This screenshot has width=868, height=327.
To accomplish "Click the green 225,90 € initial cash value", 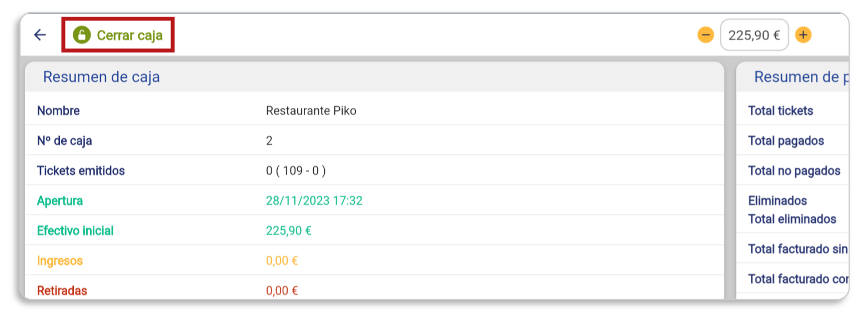I will pos(289,230).
